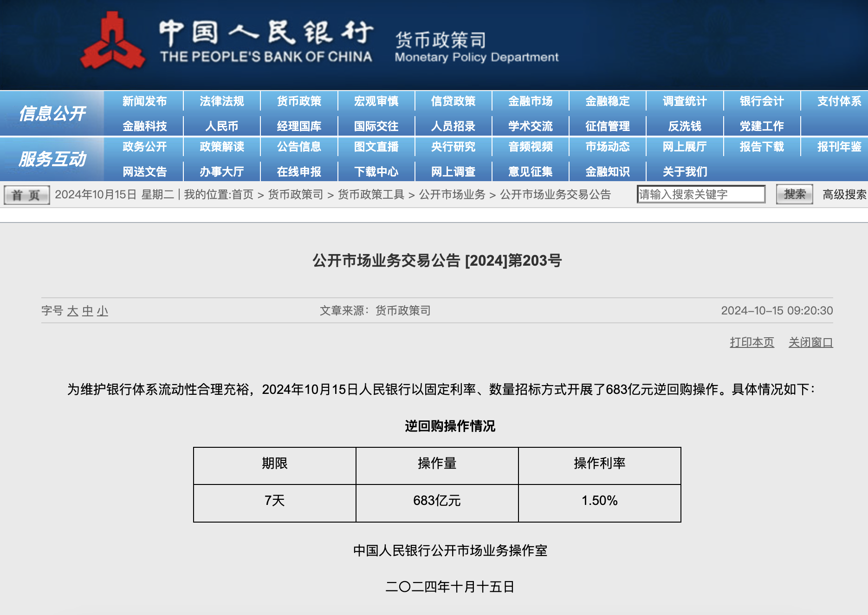Open the 宏观审慎 section

pyautogui.click(x=376, y=101)
